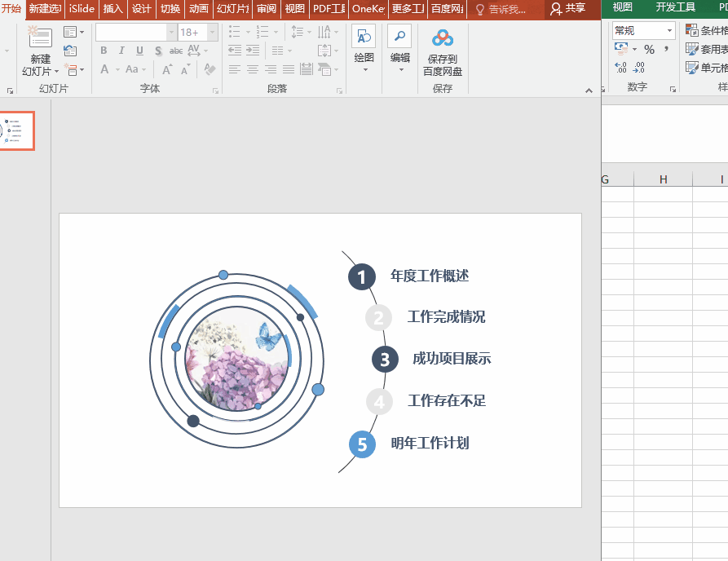
Task: Click the font color A button
Action: [105, 69]
